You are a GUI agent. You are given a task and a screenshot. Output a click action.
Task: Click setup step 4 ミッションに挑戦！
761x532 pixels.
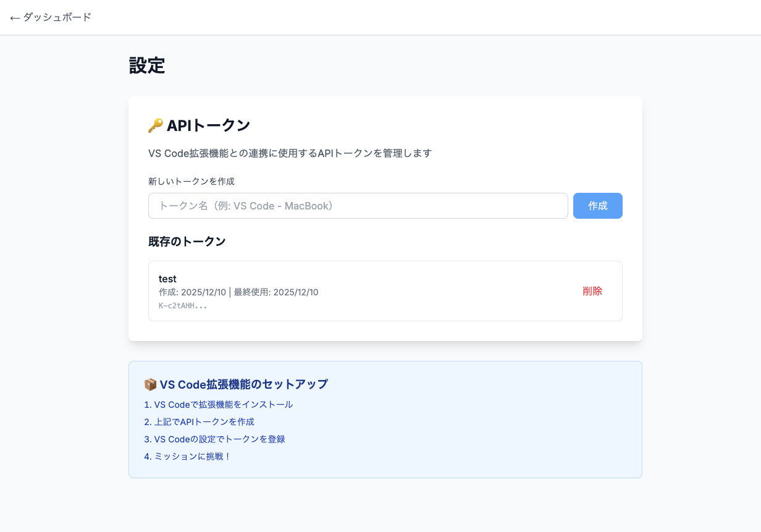tap(188, 457)
